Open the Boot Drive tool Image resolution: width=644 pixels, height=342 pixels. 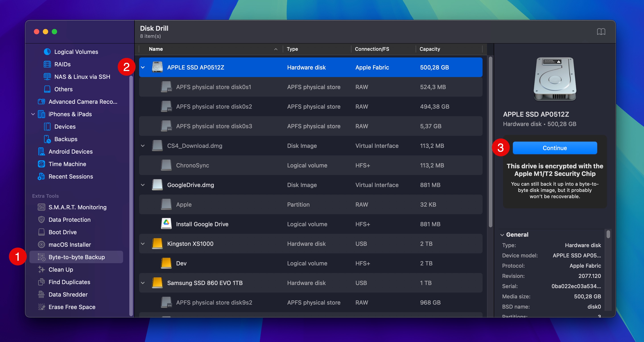click(62, 232)
